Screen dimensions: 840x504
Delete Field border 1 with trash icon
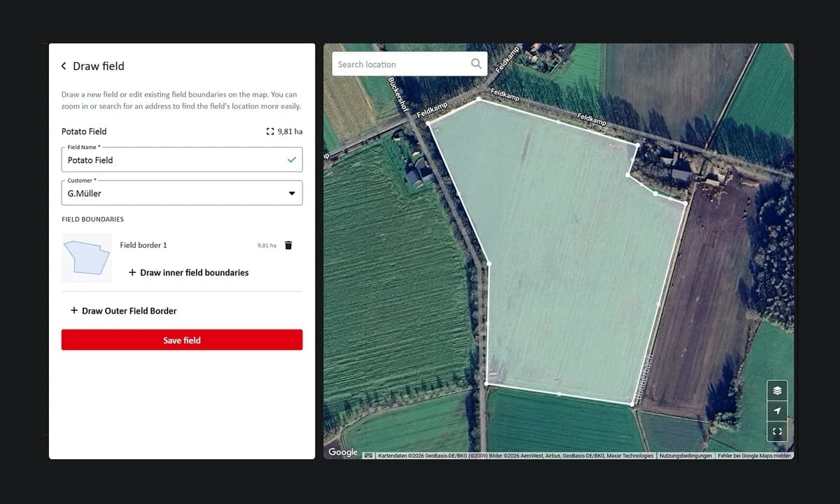click(288, 245)
